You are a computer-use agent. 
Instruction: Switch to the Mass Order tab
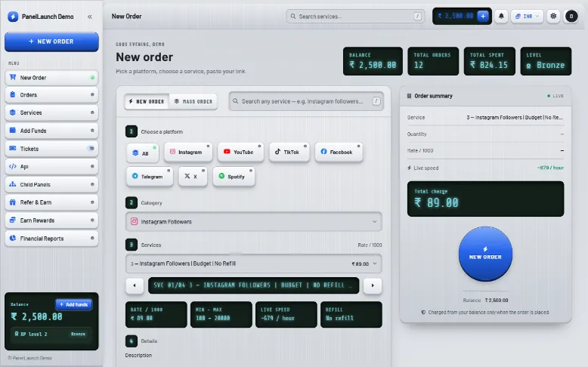pos(193,102)
